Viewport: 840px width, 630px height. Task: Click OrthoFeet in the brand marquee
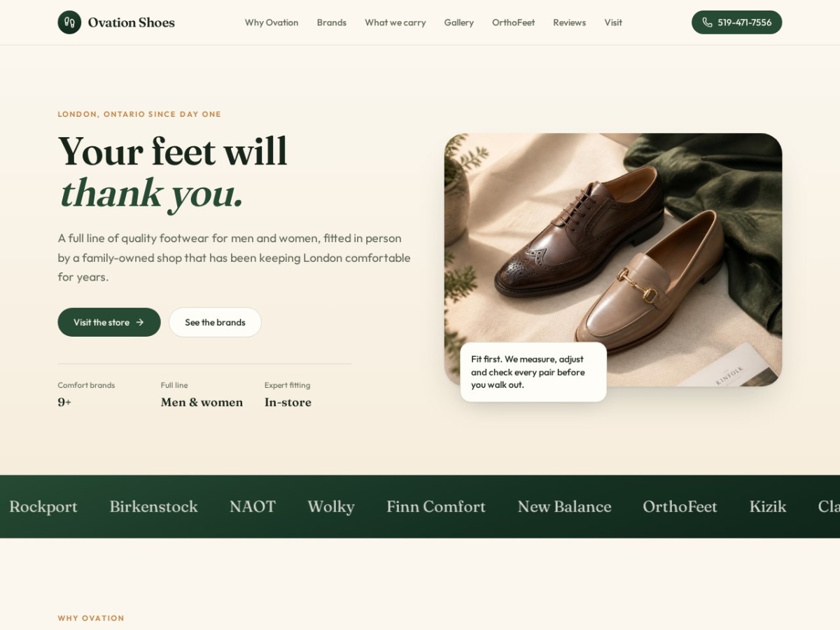point(680,507)
